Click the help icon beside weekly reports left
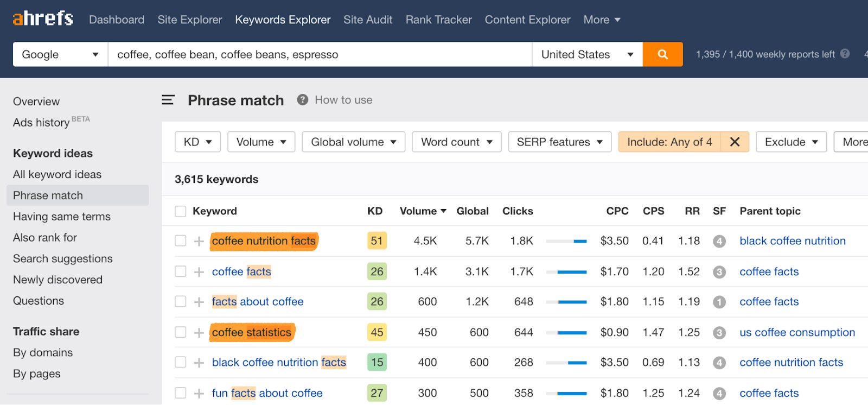The image size is (868, 405). (845, 54)
